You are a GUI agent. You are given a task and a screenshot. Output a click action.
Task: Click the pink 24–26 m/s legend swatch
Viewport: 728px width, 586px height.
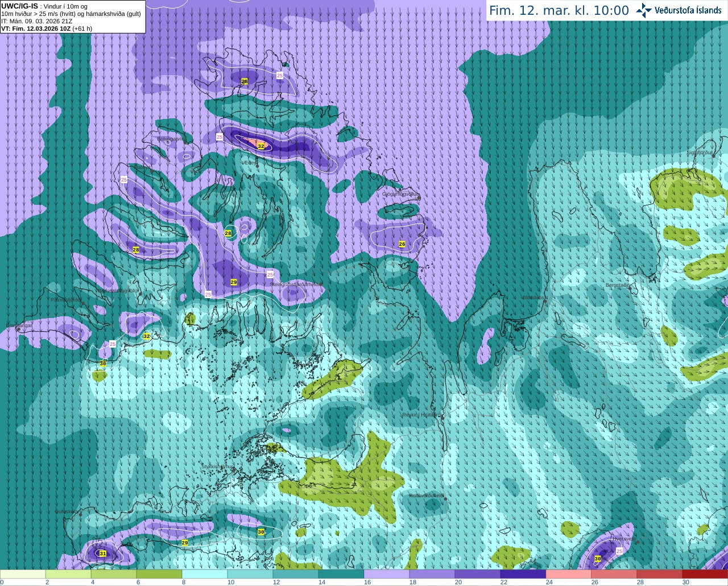(569, 574)
